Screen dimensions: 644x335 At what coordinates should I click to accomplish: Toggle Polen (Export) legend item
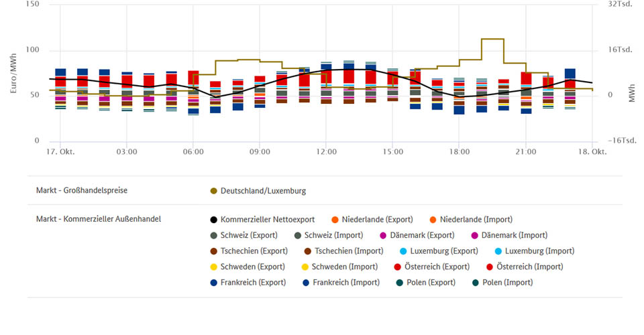(x=425, y=283)
